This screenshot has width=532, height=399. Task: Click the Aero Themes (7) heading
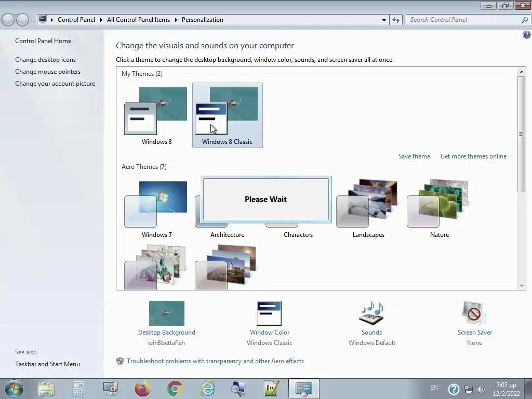pos(144,167)
